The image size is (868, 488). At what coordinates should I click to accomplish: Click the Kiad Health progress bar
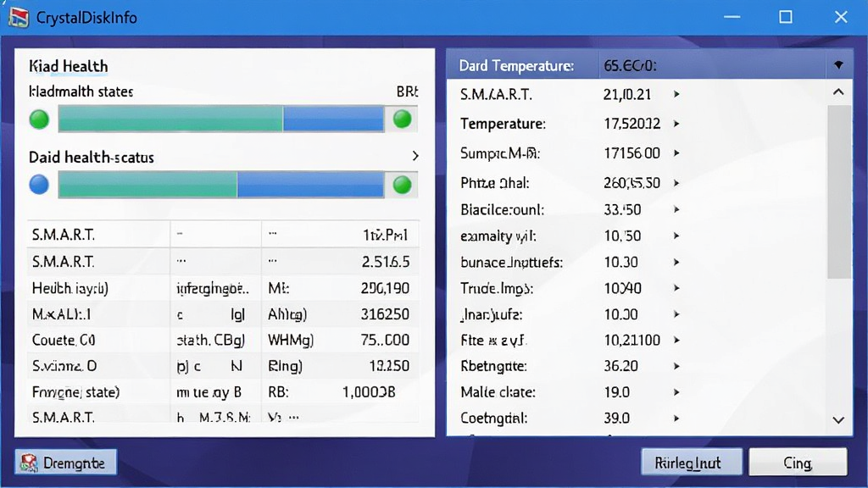221,119
